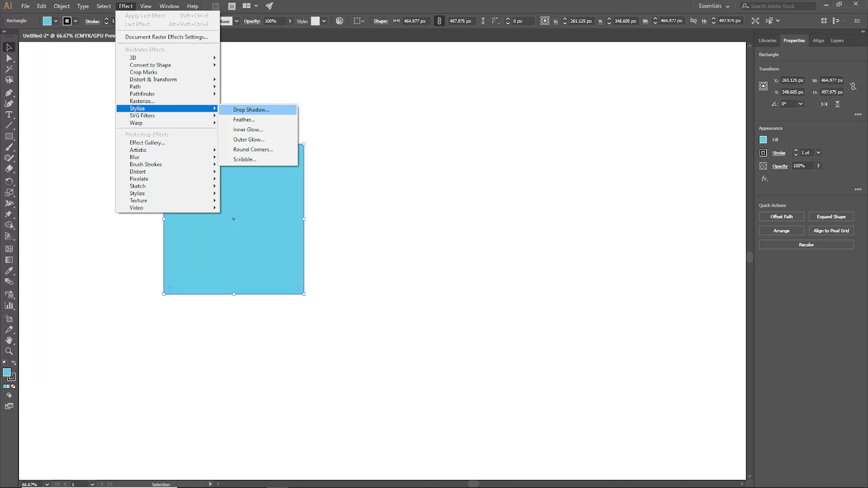Screen dimensions: 868x488
Task: Select the Rectangle tool in toolbar
Action: (9, 136)
